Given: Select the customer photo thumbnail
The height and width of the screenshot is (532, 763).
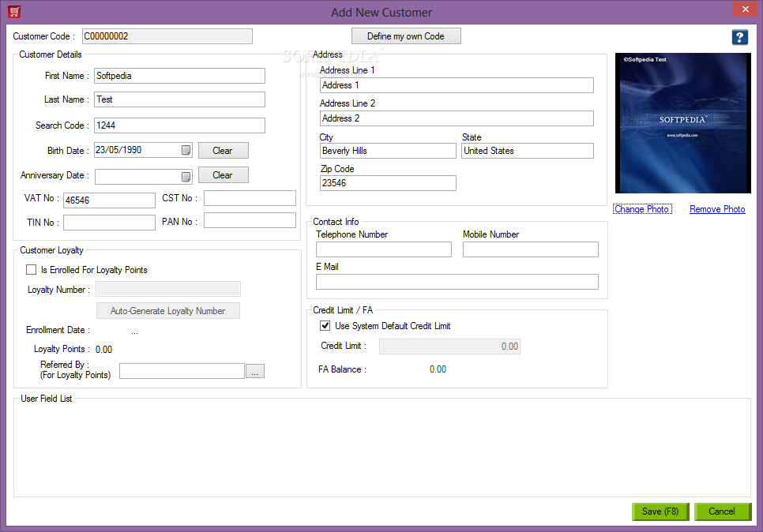Looking at the screenshot, I should pyautogui.click(x=682, y=123).
